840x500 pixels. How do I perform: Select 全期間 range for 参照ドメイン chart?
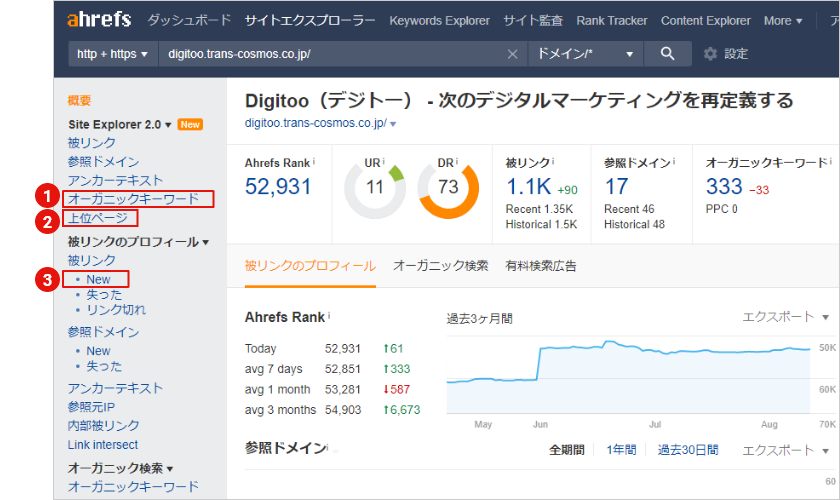[567, 450]
